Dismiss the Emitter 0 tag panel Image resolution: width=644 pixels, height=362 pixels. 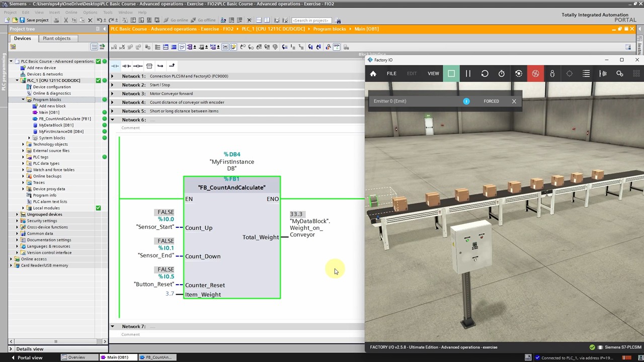pyautogui.click(x=514, y=101)
